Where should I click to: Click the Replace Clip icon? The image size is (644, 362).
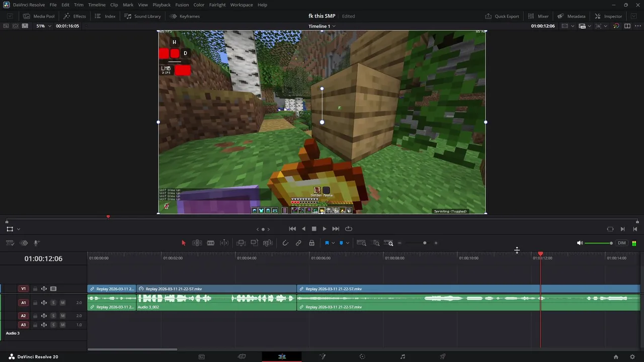[268, 243]
